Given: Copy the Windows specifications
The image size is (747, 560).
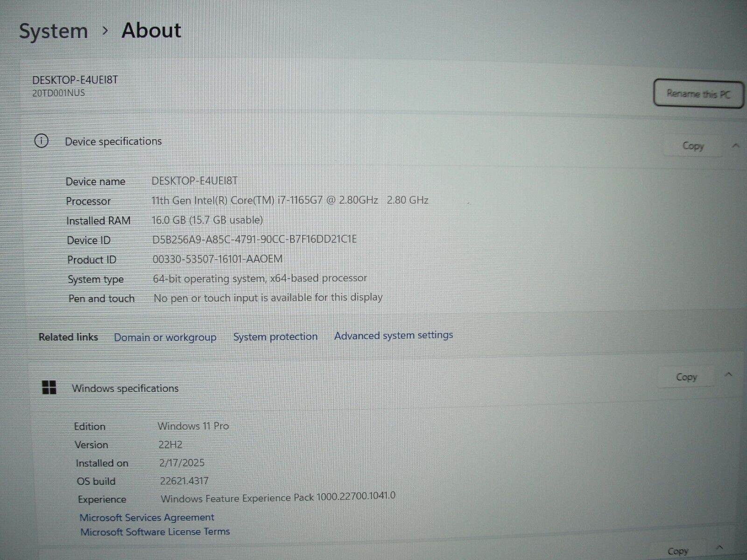Looking at the screenshot, I should (x=686, y=377).
